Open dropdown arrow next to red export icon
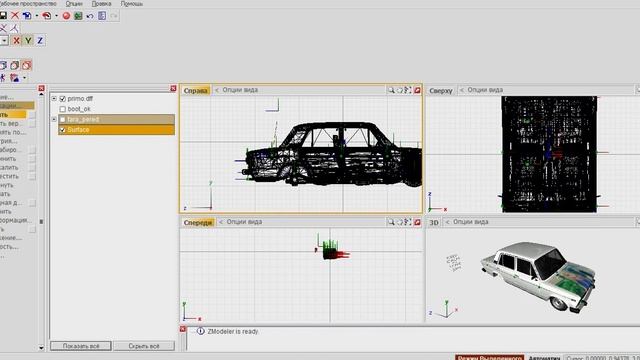 tap(56, 16)
